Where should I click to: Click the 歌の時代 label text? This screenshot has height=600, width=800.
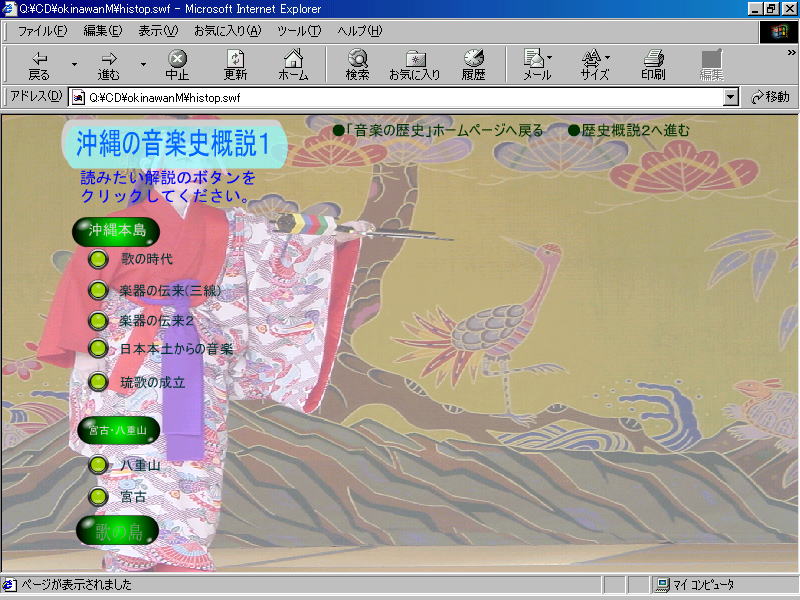pyautogui.click(x=146, y=259)
